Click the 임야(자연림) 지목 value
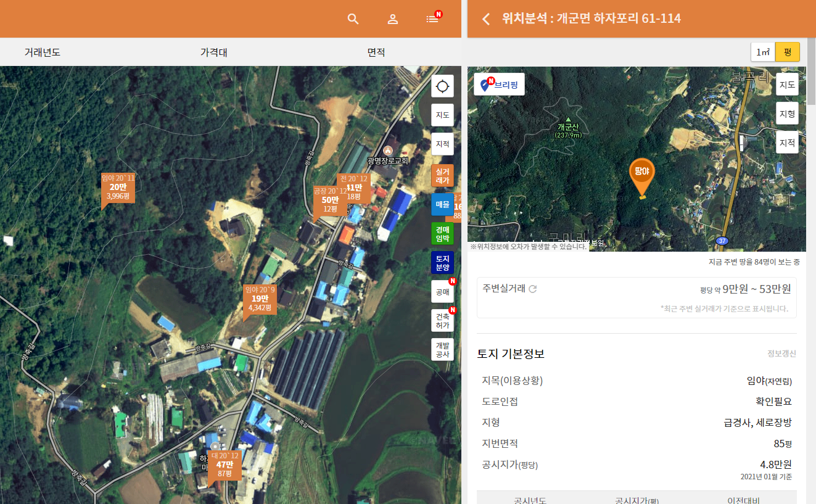816x504 pixels. pyautogui.click(x=769, y=381)
